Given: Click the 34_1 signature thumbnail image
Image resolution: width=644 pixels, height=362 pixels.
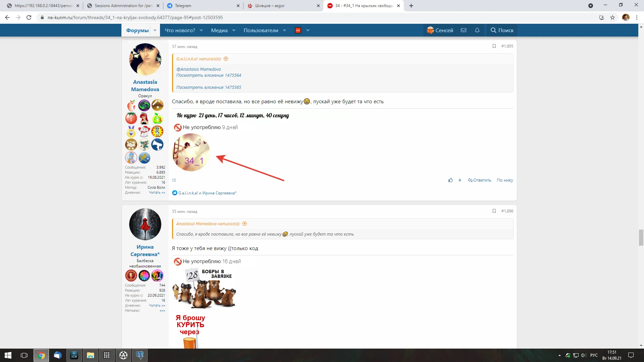Looking at the screenshot, I should (x=191, y=153).
